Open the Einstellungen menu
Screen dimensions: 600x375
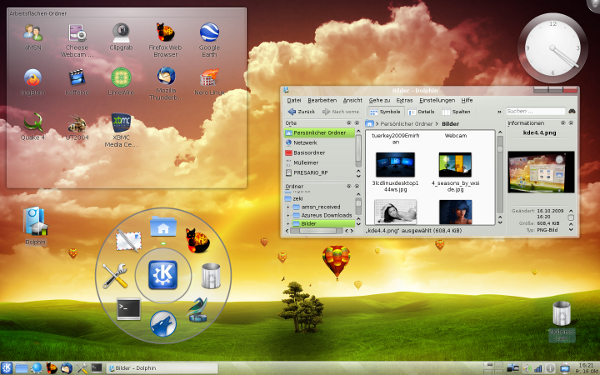(x=437, y=100)
